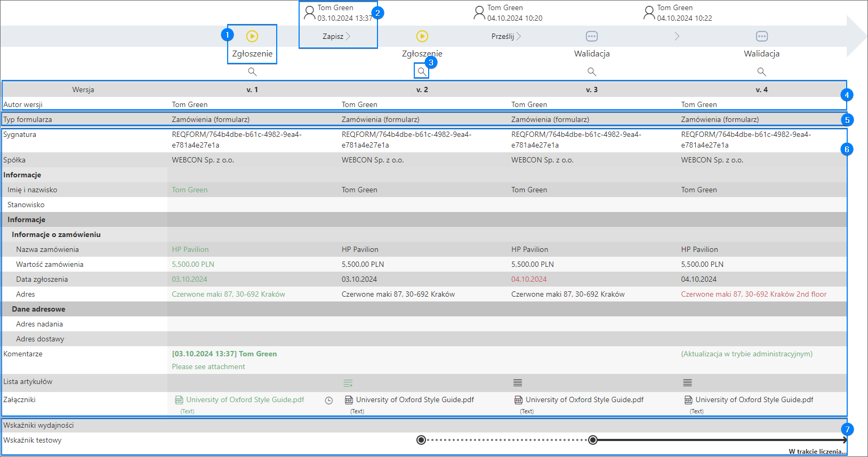Click the Zapisz path label

click(333, 36)
